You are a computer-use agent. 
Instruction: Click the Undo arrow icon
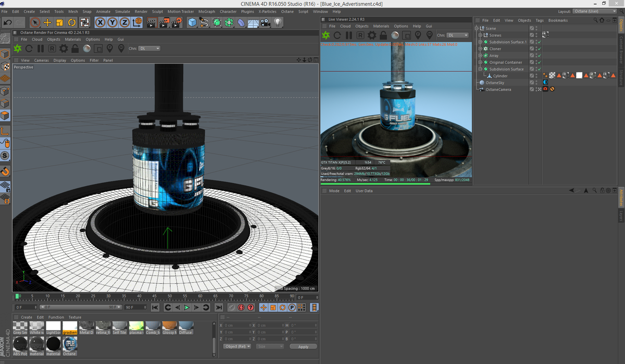8,22
